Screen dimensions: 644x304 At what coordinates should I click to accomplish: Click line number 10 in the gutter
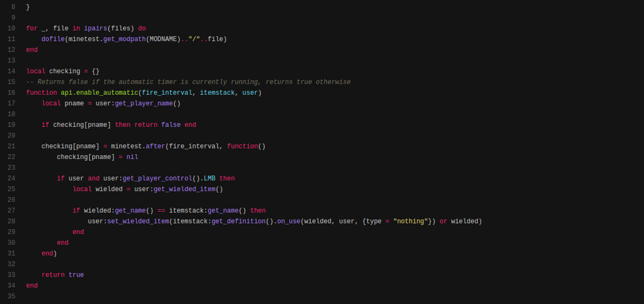(11, 28)
